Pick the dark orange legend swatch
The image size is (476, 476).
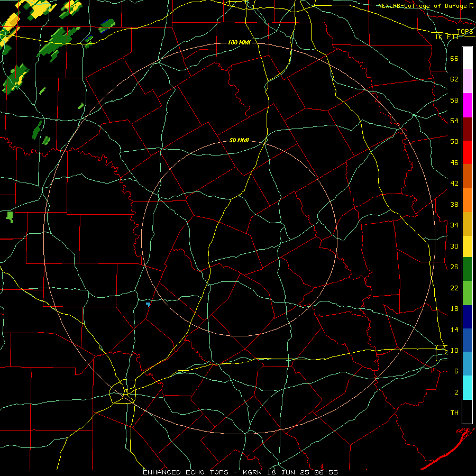[467, 176]
